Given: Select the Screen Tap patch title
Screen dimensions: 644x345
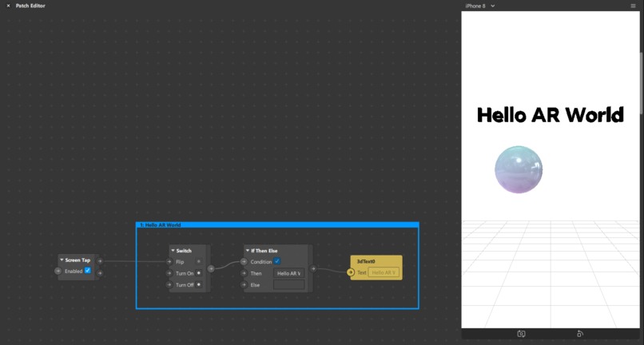Looking at the screenshot, I should pyautogui.click(x=78, y=260).
